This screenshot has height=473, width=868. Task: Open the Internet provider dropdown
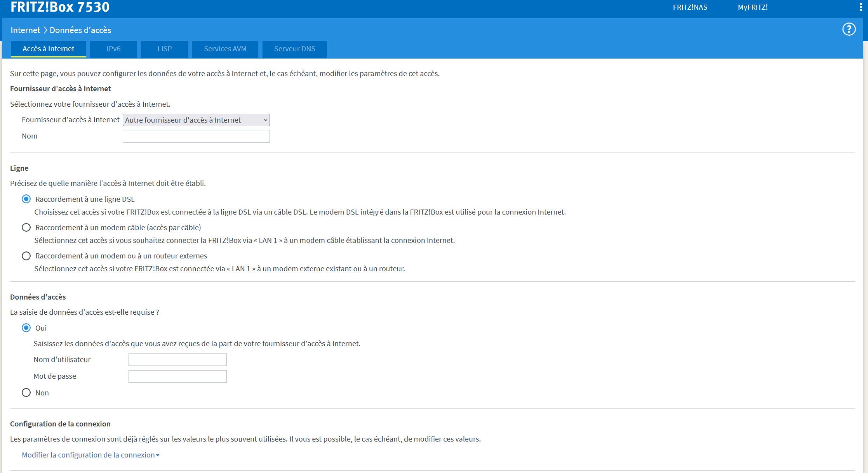point(196,120)
